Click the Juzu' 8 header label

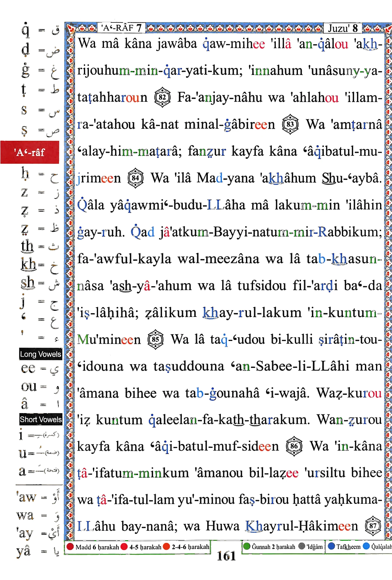[343, 28]
